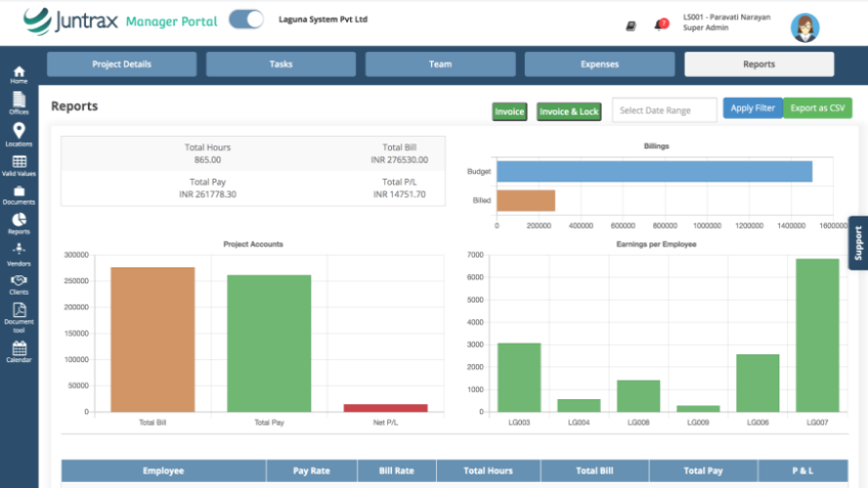868x488 pixels.
Task: Click the Apply Filter button
Action: (x=753, y=108)
